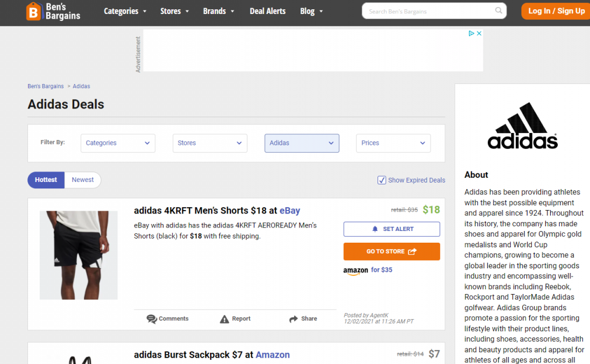Click the Share link under shorts deal

[x=303, y=319]
